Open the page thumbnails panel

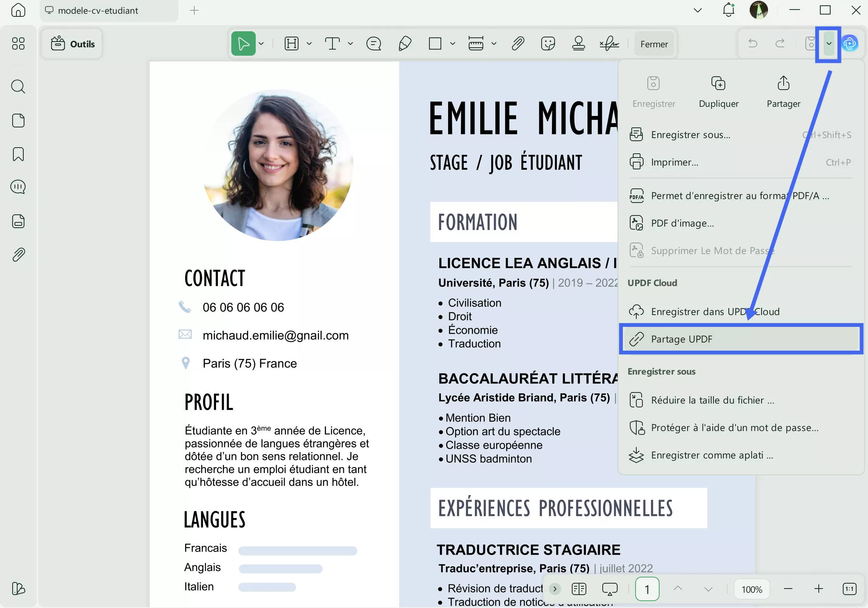tap(18, 121)
